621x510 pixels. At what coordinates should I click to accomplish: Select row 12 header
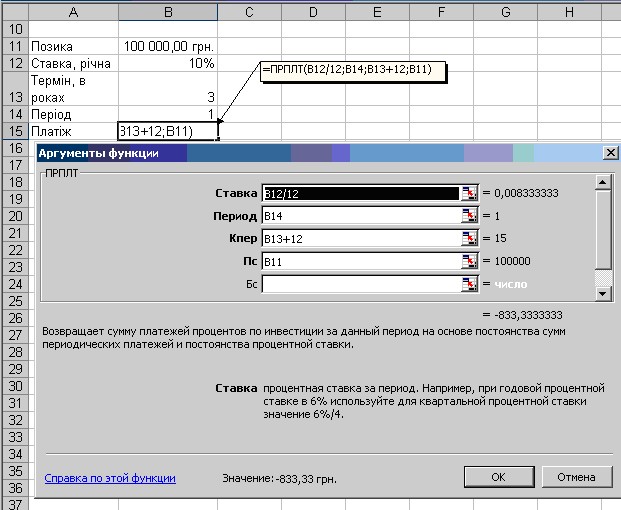pos(13,63)
